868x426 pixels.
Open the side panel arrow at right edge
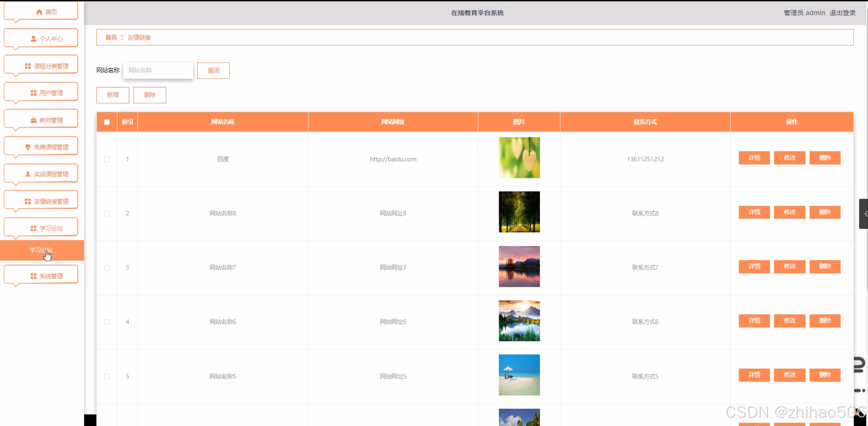pyautogui.click(x=865, y=214)
